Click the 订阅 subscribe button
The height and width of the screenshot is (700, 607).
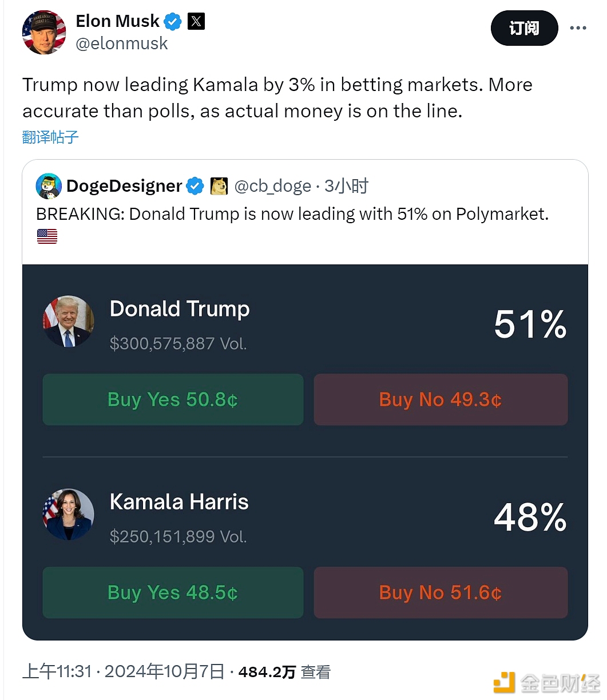[524, 28]
